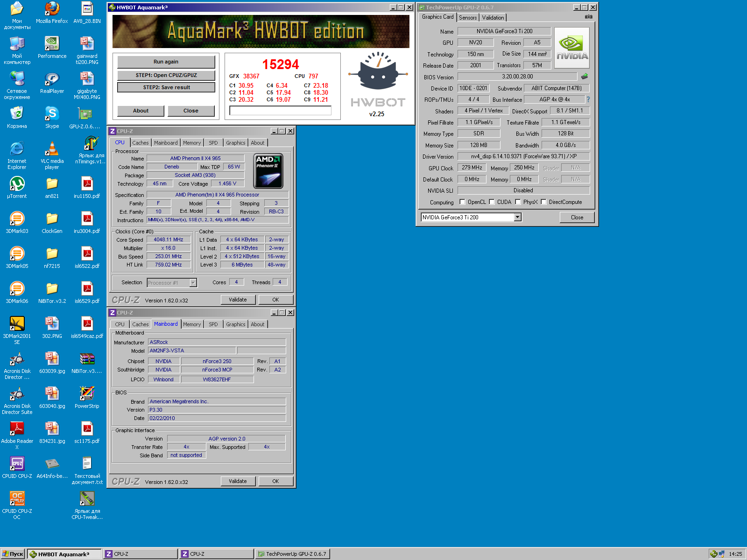Click the Aquamark result text field
Image resolution: width=747 pixels, height=560 pixels.
[x=280, y=111]
